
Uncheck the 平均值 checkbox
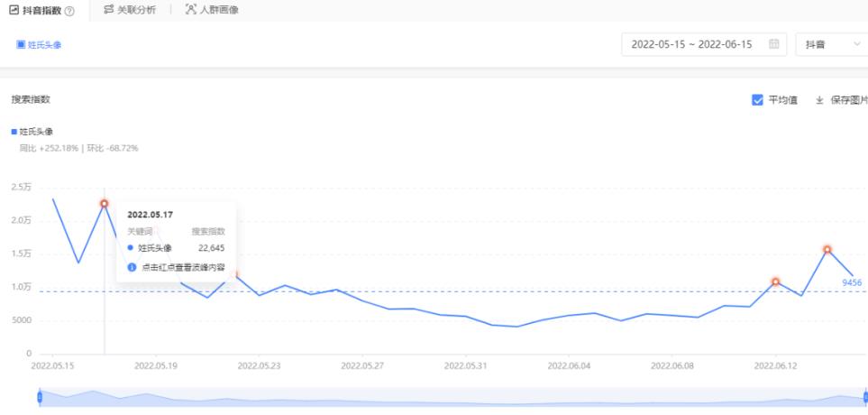click(x=757, y=100)
